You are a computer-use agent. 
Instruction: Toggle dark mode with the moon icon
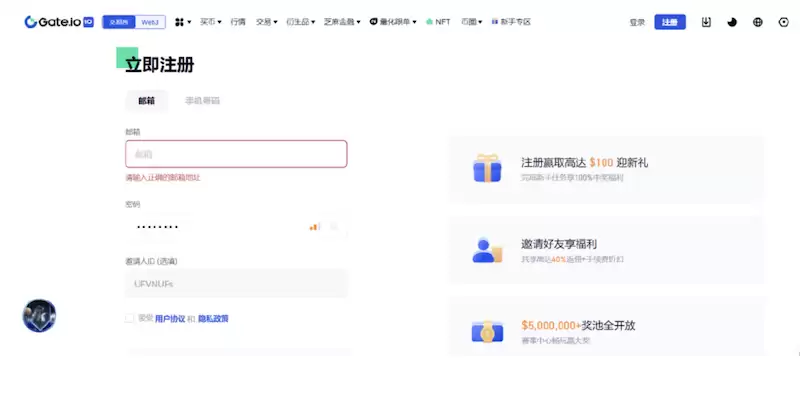[x=732, y=22]
